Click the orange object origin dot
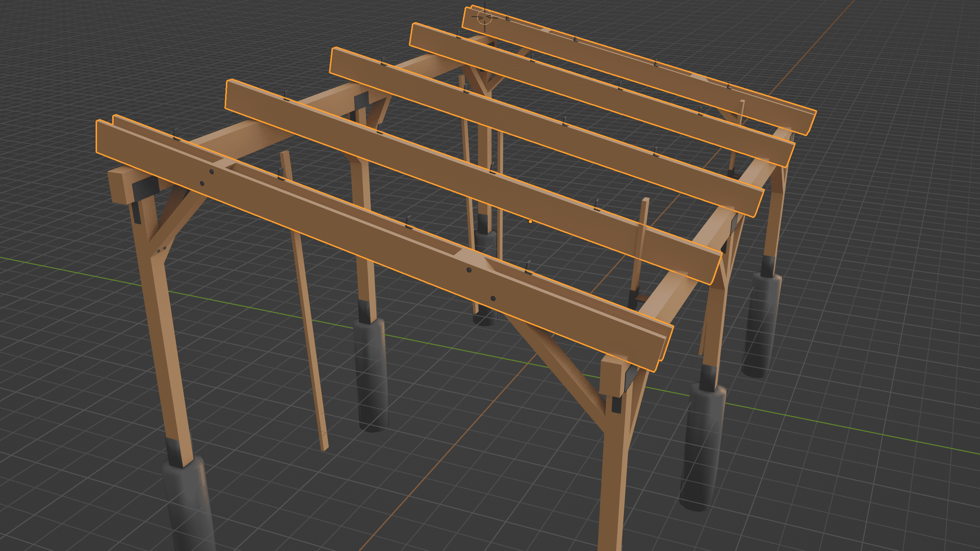This screenshot has height=551, width=980. tap(530, 221)
